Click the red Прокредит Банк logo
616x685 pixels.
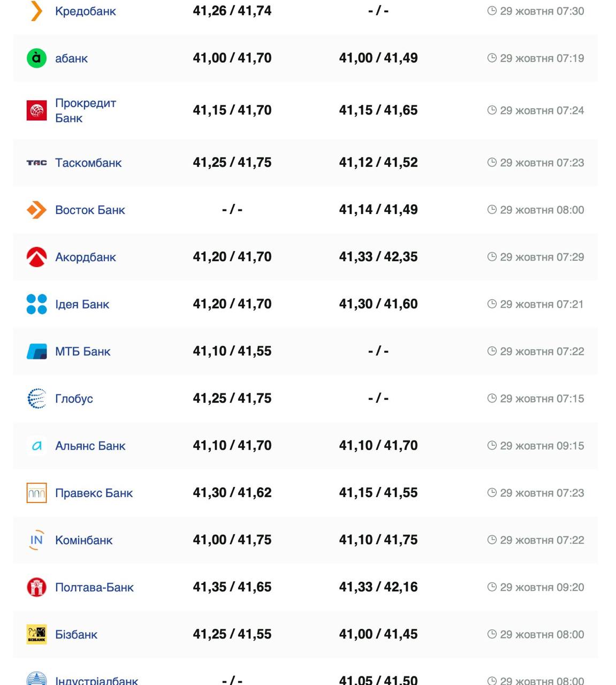(x=36, y=110)
